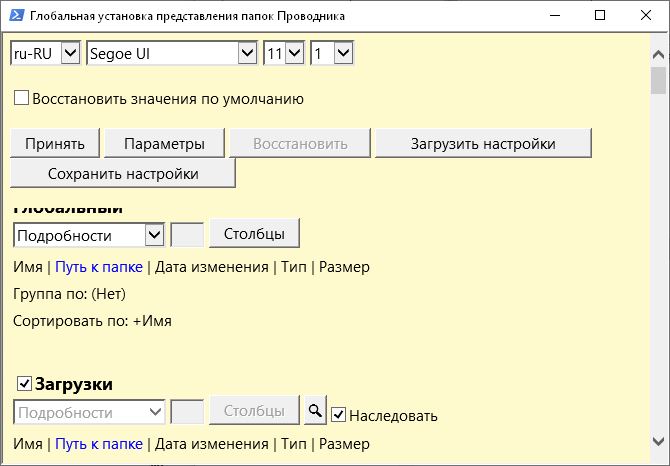Expand the global Подробности view dropdown
This screenshot has width=670, height=466.
coord(89,235)
